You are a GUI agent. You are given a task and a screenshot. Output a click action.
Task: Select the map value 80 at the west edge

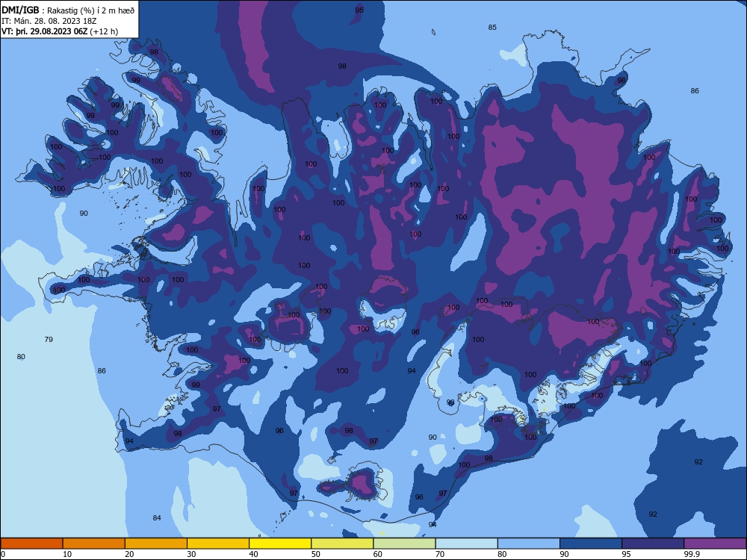click(21, 357)
